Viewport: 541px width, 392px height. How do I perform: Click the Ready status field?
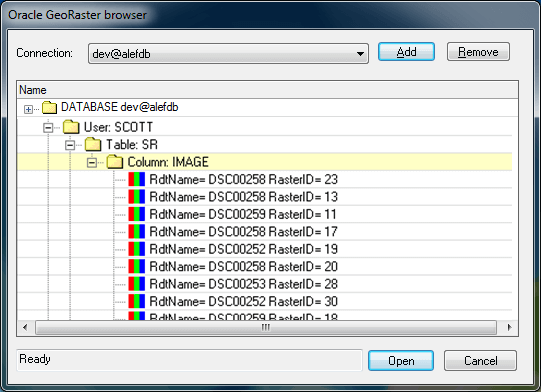coord(189,360)
